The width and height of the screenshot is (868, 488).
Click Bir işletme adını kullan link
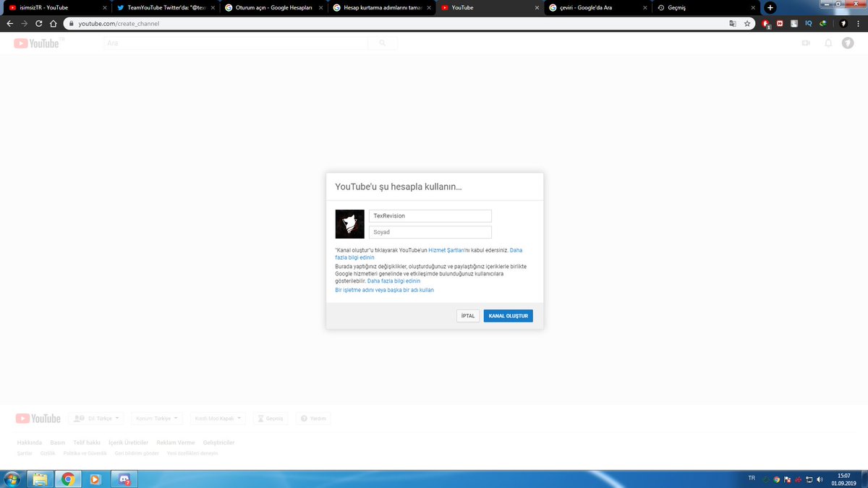coord(384,290)
